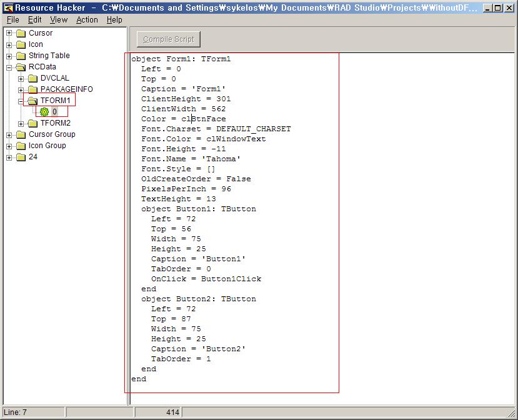Open the File menu

click(13, 20)
